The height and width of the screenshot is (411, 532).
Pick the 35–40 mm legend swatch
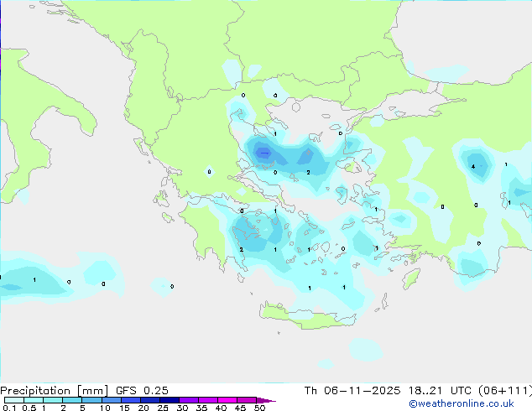(x=207, y=400)
